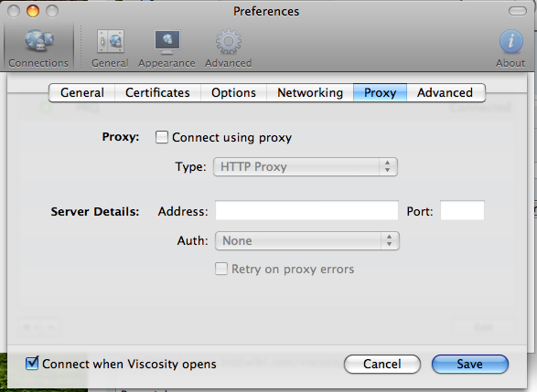The image size is (537, 392).
Task: Open the Appearance monitor icon
Action: (x=166, y=42)
